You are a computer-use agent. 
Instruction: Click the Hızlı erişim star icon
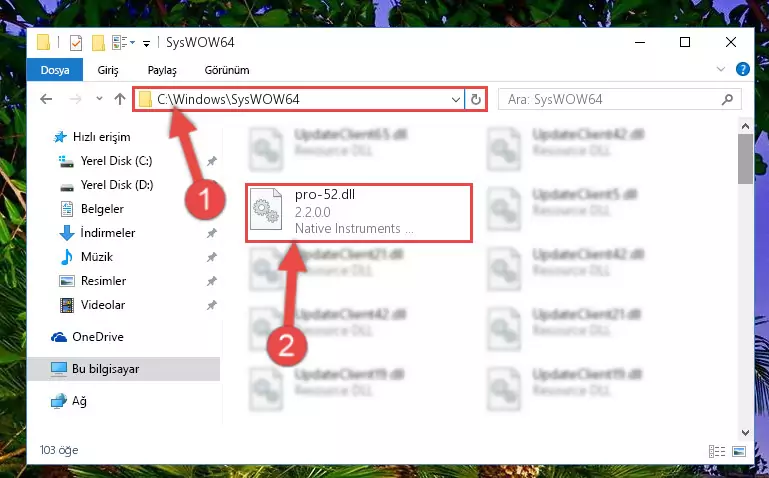tap(60, 137)
